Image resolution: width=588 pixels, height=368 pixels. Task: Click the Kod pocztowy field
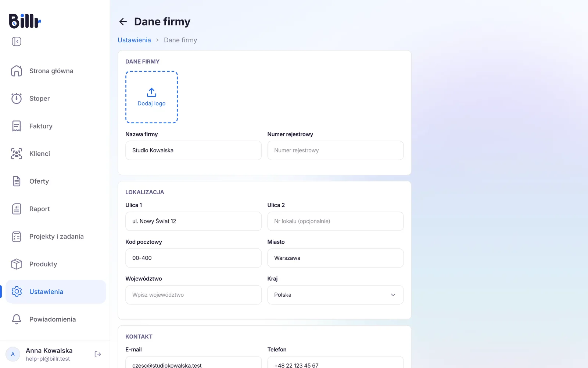[x=193, y=258]
